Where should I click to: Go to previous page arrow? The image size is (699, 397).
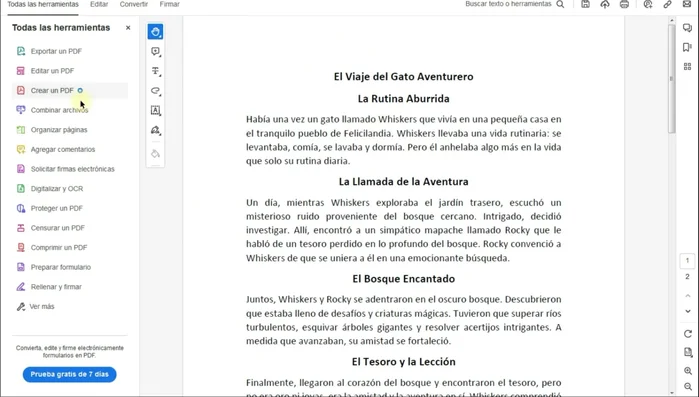[687, 295]
